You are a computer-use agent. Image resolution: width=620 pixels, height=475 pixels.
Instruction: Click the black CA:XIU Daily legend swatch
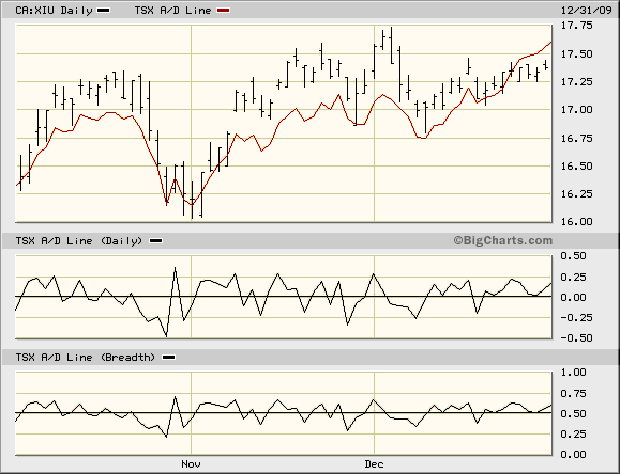pyautogui.click(x=104, y=11)
